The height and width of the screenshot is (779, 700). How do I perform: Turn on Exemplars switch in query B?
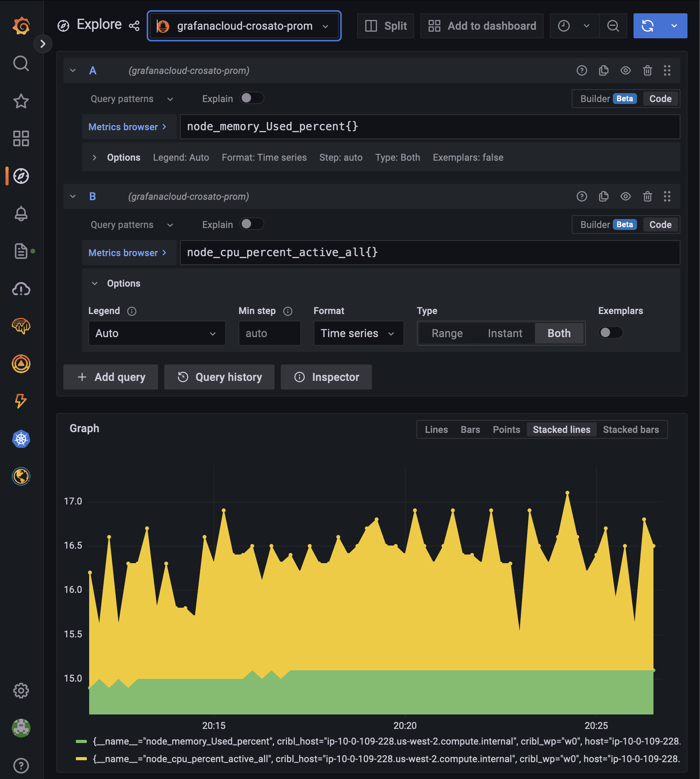pos(610,332)
